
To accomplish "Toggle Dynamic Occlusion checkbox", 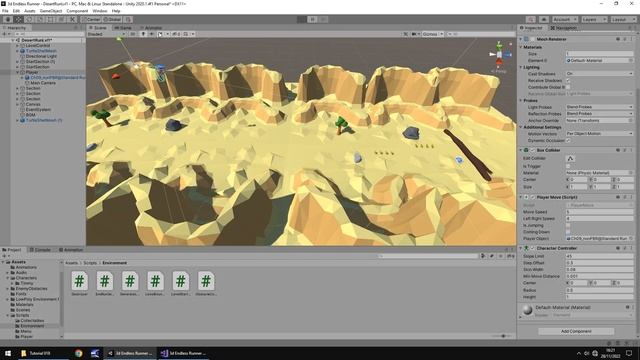I will tap(568, 140).
